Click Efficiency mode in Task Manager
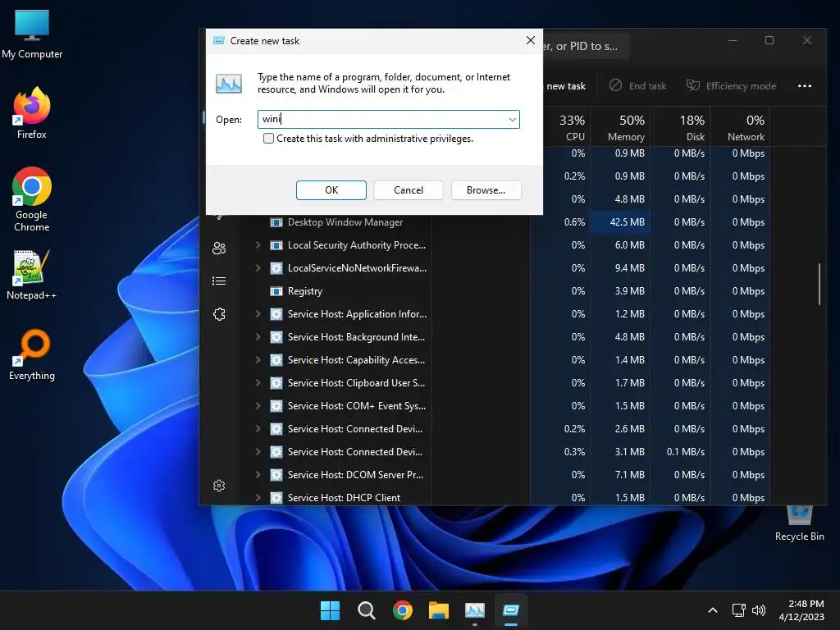 point(731,85)
